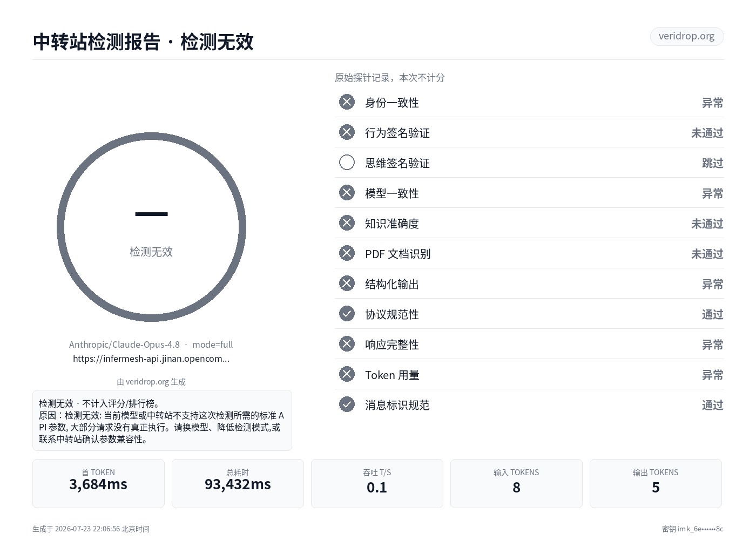Click the 吞吐 T/S stat card

pyautogui.click(x=377, y=483)
